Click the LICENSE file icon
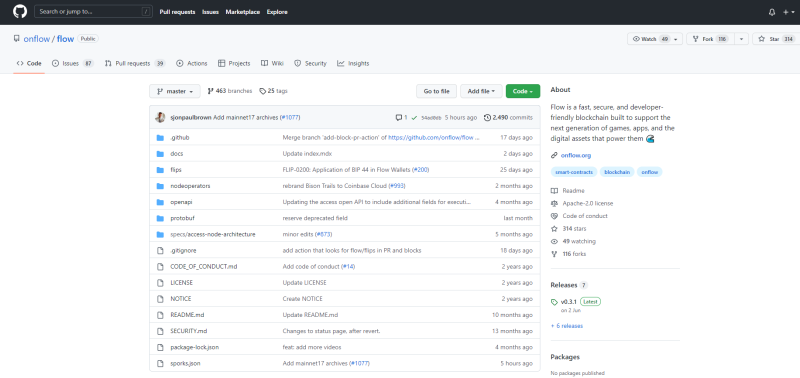Viewport: 800px width, 378px height. [x=160, y=283]
